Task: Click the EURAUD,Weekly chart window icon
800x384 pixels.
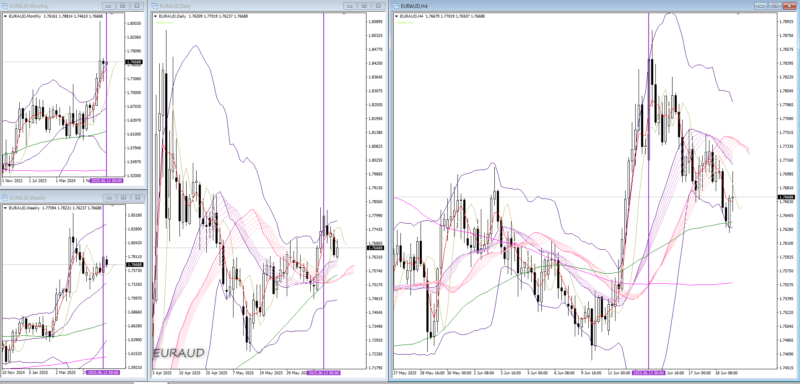Action: [x=5, y=197]
